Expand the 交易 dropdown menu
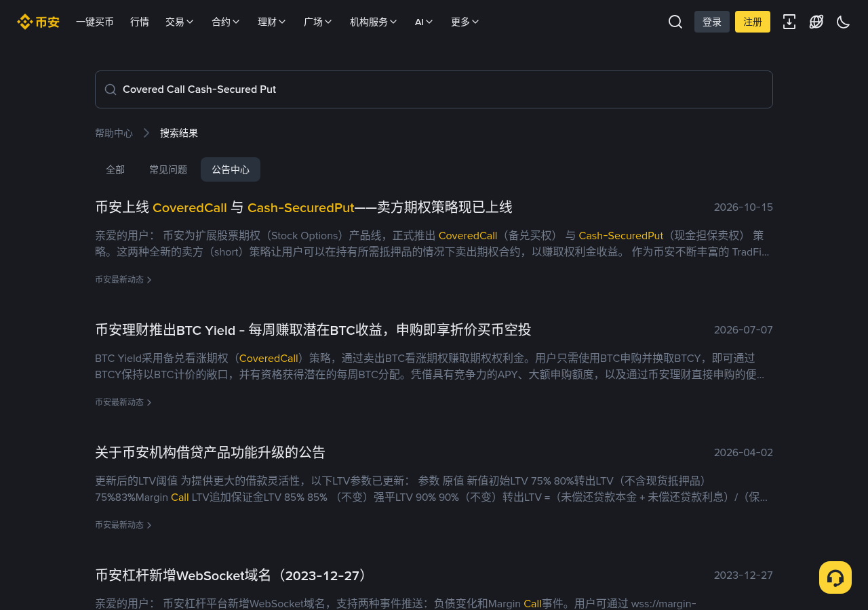Image resolution: width=868 pixels, height=610 pixels. 180,22
